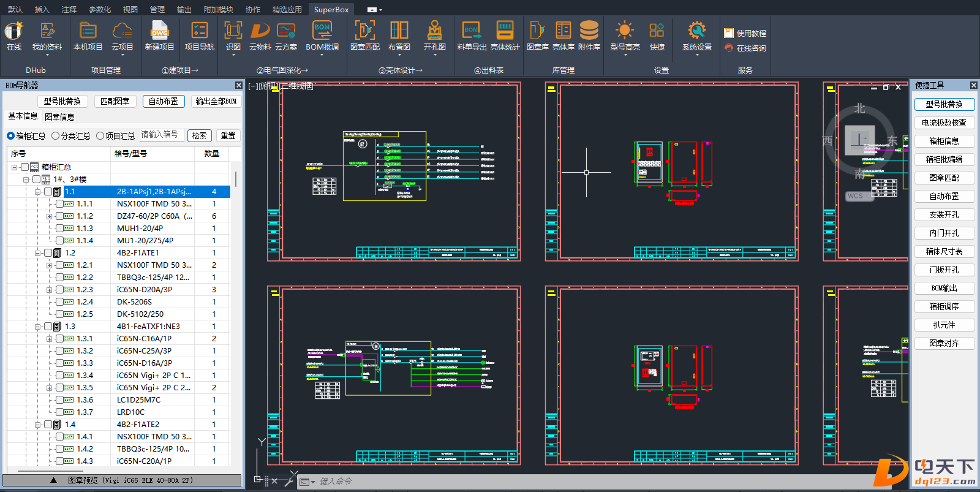Switch to the 图章信息 tab

pyautogui.click(x=59, y=117)
